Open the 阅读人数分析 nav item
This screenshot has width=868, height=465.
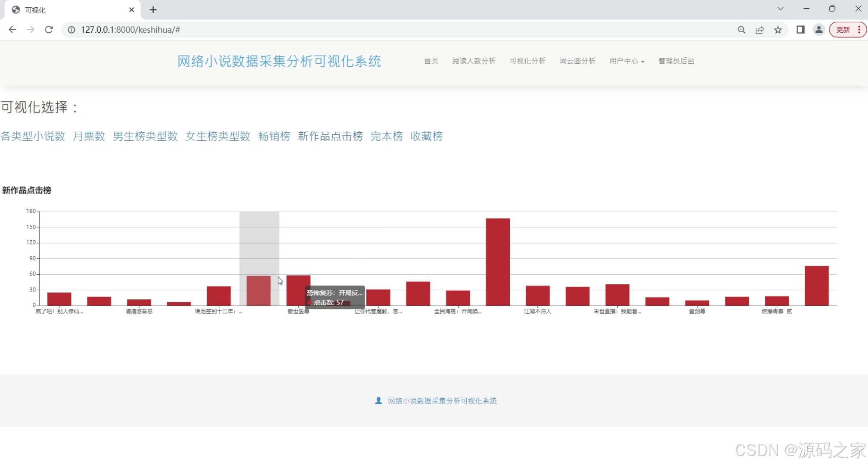[x=474, y=61]
